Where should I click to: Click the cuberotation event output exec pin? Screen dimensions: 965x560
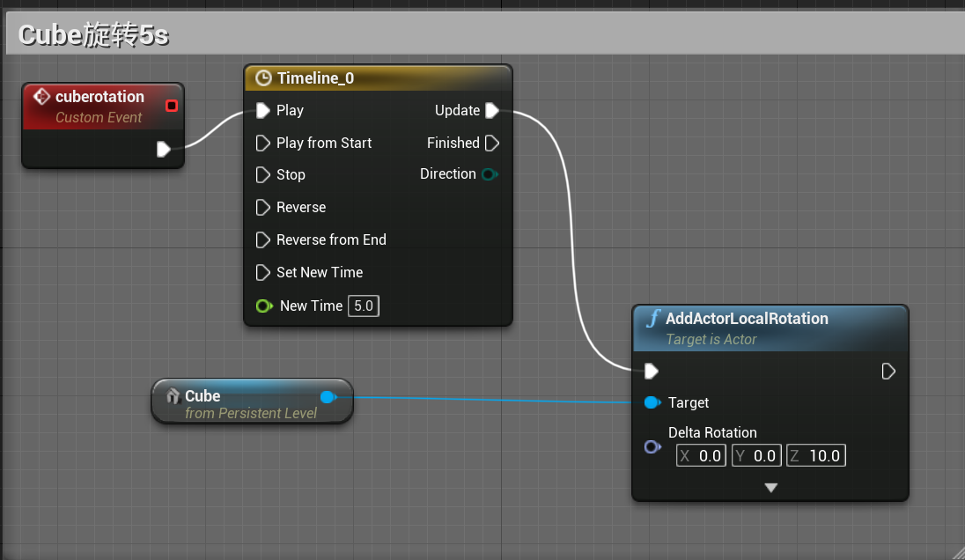point(163,150)
